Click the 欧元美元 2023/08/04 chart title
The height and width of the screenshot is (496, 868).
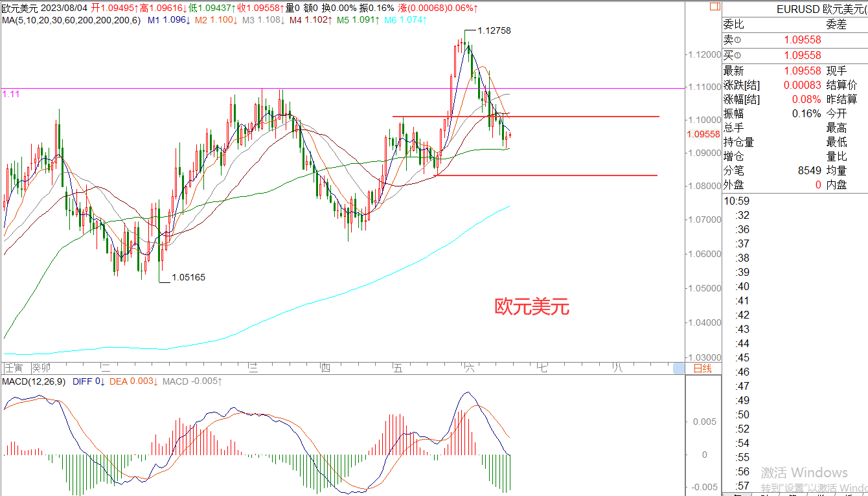point(44,8)
